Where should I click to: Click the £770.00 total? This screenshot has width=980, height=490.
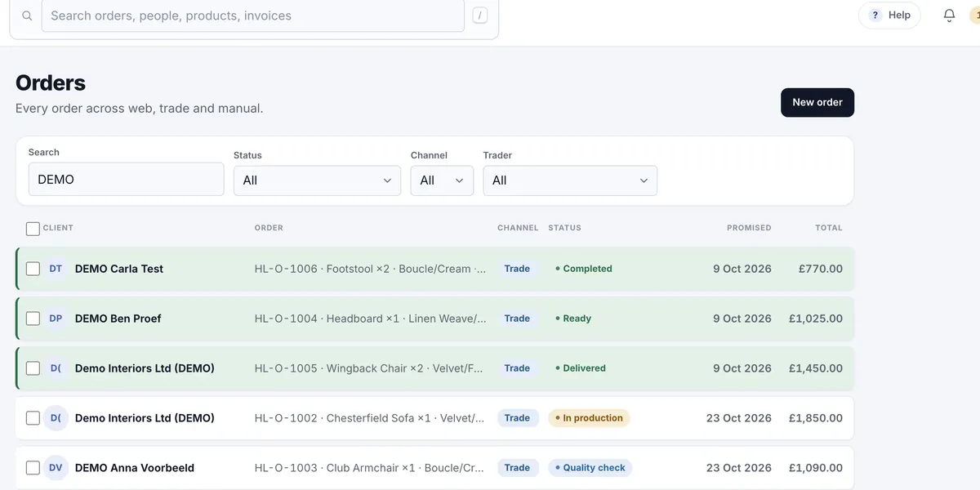click(x=821, y=269)
